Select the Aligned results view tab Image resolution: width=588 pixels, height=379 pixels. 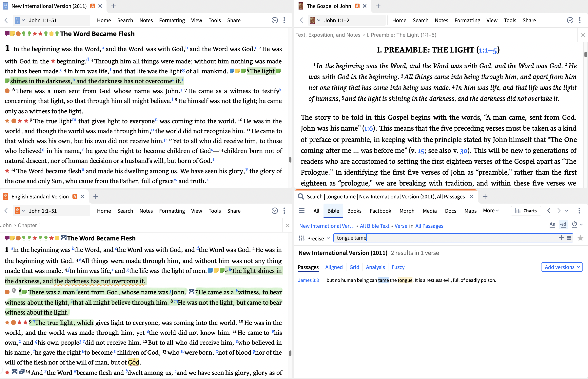coord(334,267)
